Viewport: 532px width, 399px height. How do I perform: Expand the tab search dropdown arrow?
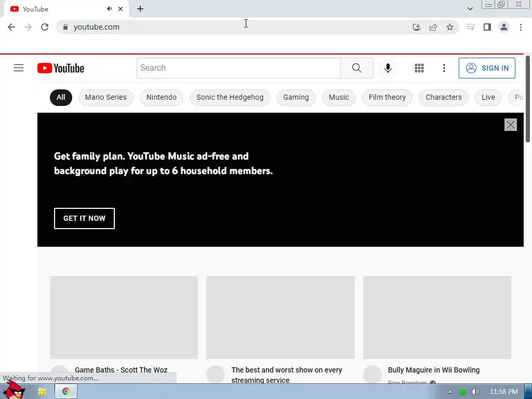[470, 9]
